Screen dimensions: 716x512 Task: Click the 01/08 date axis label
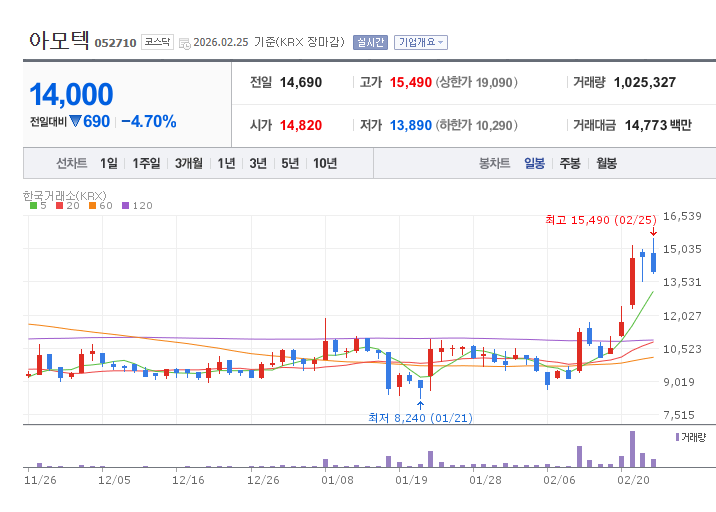(x=337, y=480)
